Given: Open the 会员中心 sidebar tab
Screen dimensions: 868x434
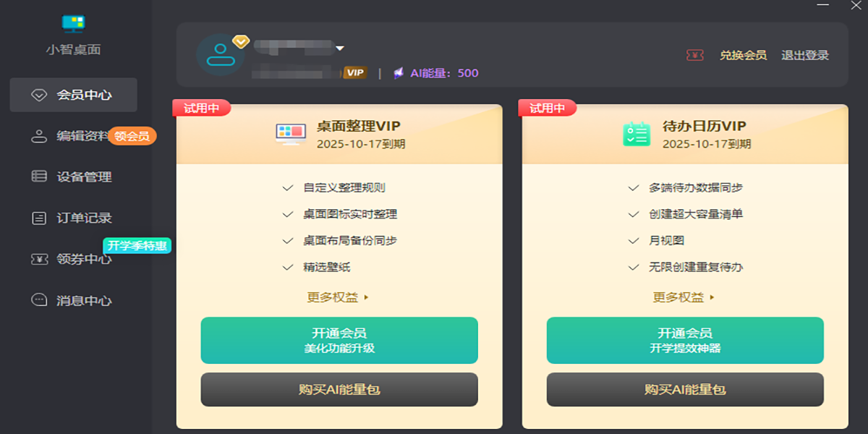Looking at the screenshot, I should (x=73, y=95).
